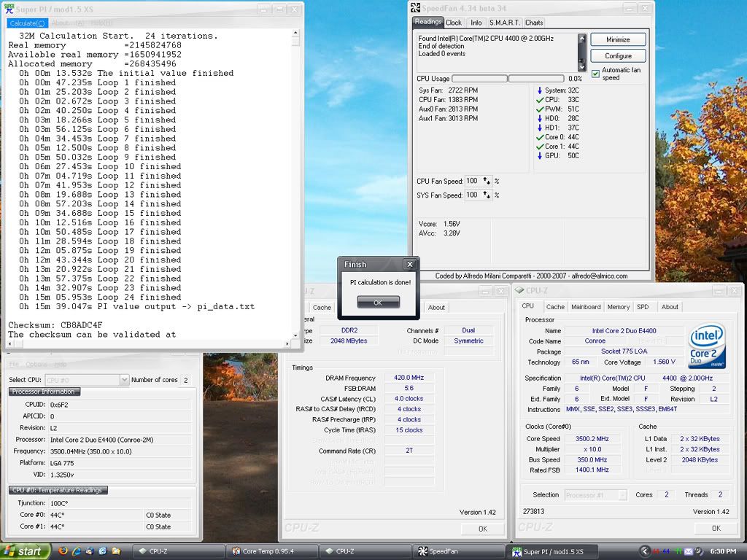Toggle Automatic fan speed checkbox

point(595,74)
